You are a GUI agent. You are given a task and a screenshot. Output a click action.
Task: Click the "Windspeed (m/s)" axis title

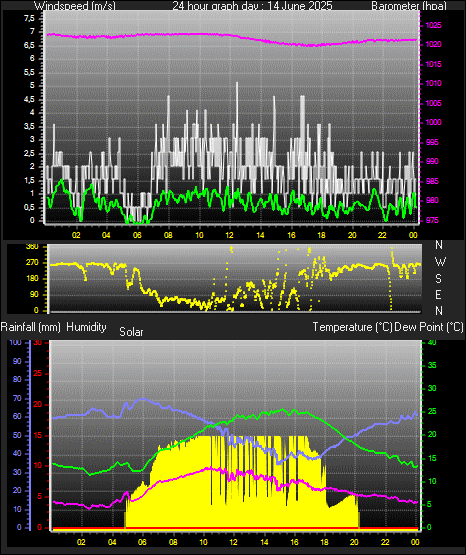(75, 6)
